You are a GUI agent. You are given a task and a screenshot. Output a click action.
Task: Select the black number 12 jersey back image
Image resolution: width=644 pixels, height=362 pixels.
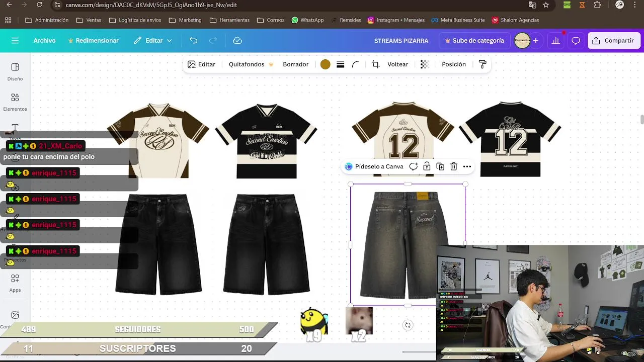click(510, 139)
